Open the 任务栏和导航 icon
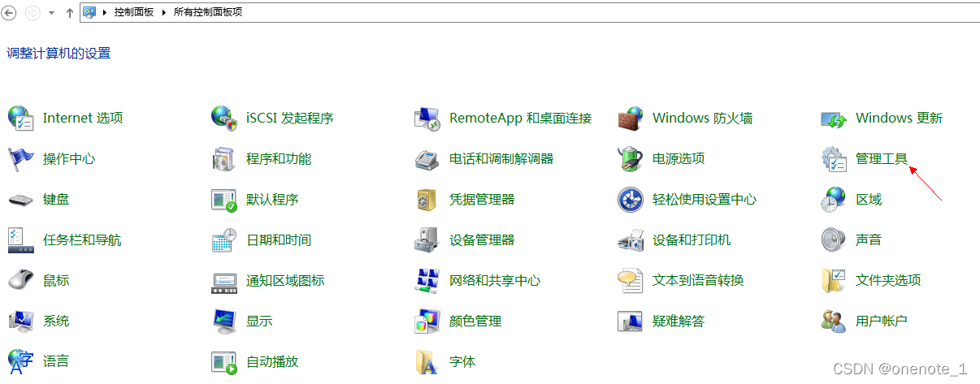980x384 pixels. (x=20, y=239)
